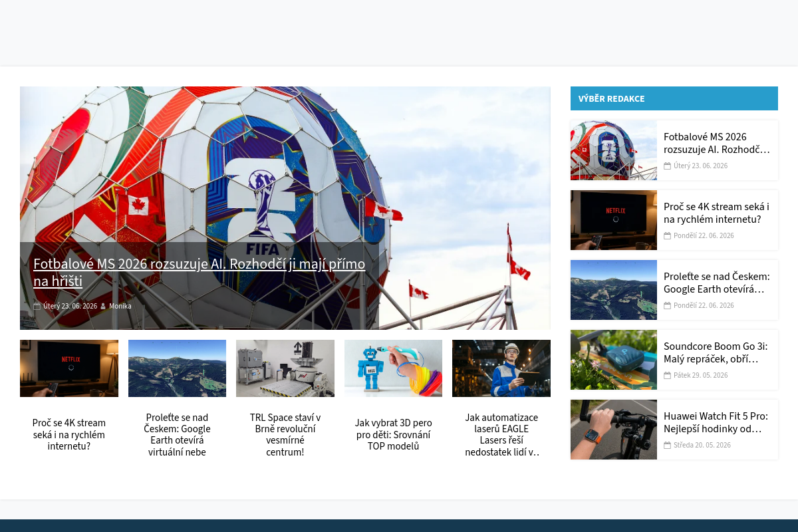798x532 pixels.
Task: Click the calendar icon before hero date Úterý 23. 06. 2026
Action: point(37,307)
